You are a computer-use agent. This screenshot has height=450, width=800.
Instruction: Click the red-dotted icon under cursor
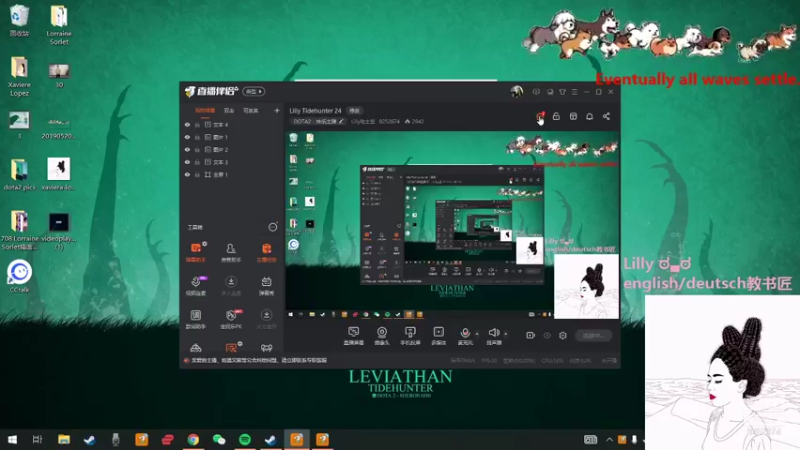click(540, 116)
